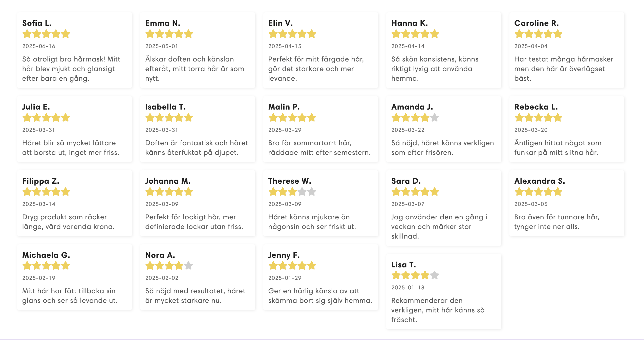Viewport: 644px width, 340px height.
Task: Click the first gold star under Caroline R.
Action: coord(519,34)
